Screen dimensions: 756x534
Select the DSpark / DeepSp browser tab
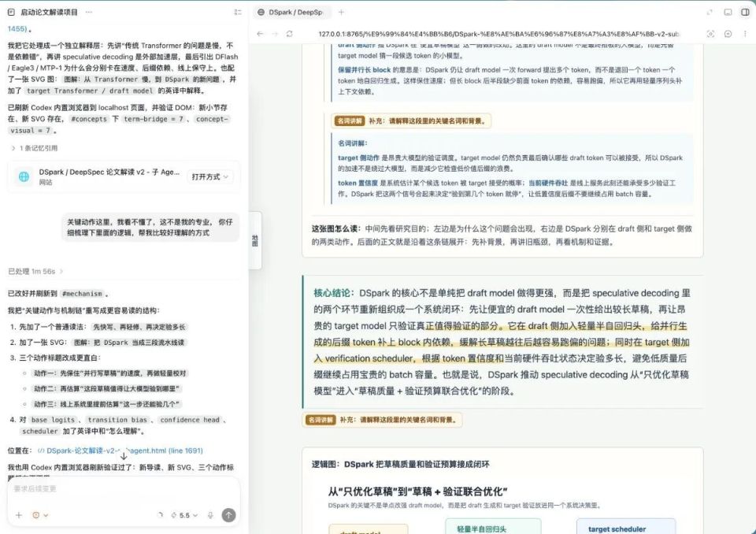coord(292,12)
